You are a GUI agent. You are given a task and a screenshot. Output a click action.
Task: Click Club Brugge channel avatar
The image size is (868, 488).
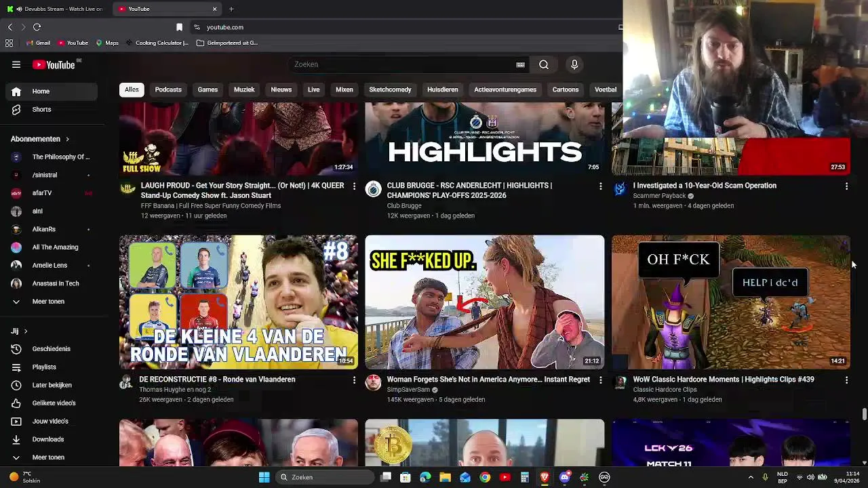[373, 189]
